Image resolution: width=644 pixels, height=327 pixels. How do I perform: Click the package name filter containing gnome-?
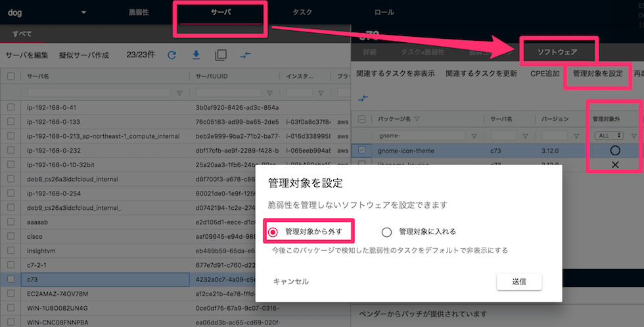pos(421,136)
